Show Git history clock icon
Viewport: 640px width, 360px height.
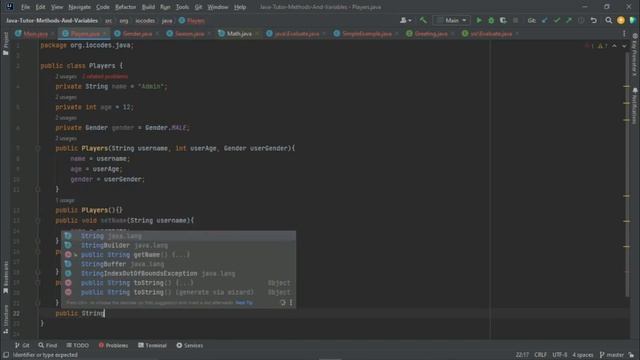[x=581, y=20]
